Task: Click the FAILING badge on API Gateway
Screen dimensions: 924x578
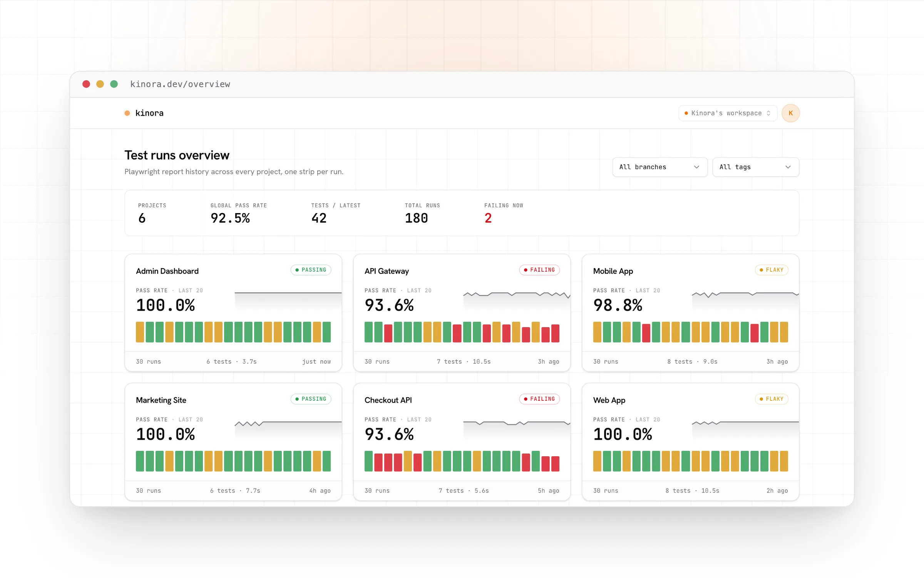Action: [539, 270]
